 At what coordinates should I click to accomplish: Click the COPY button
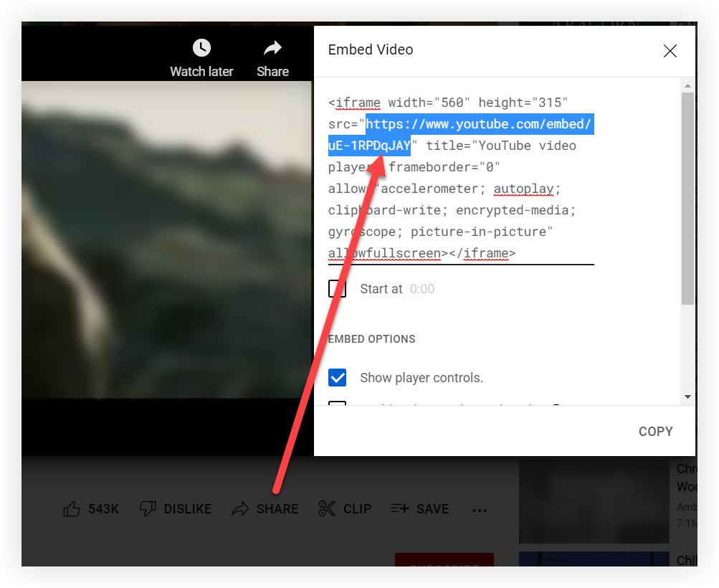pyautogui.click(x=656, y=432)
